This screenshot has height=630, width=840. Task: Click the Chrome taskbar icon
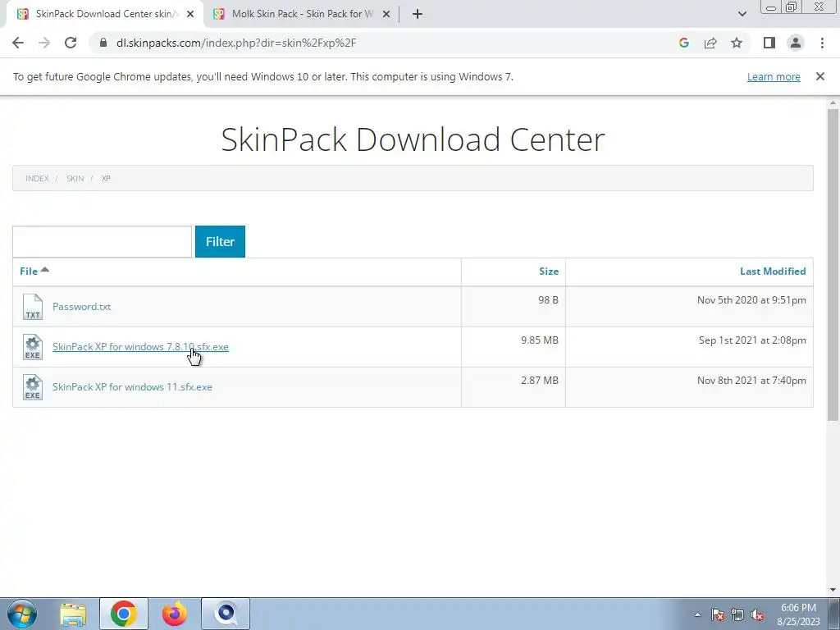(124, 614)
